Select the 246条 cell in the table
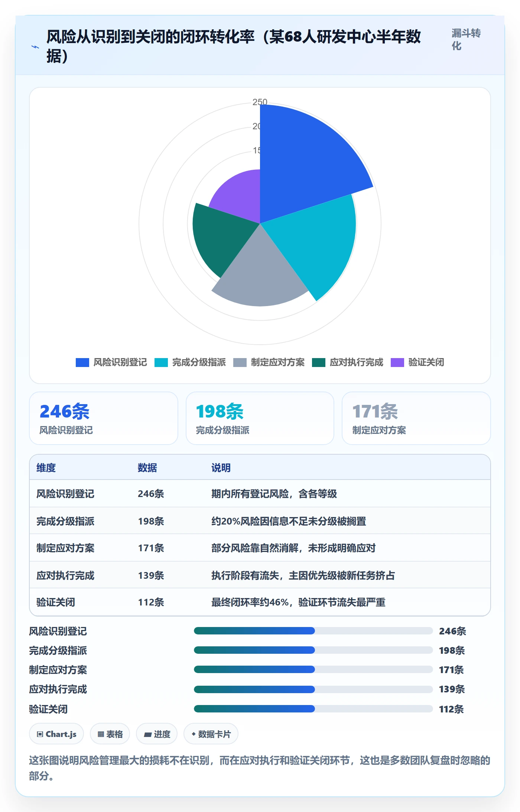 tap(151, 494)
